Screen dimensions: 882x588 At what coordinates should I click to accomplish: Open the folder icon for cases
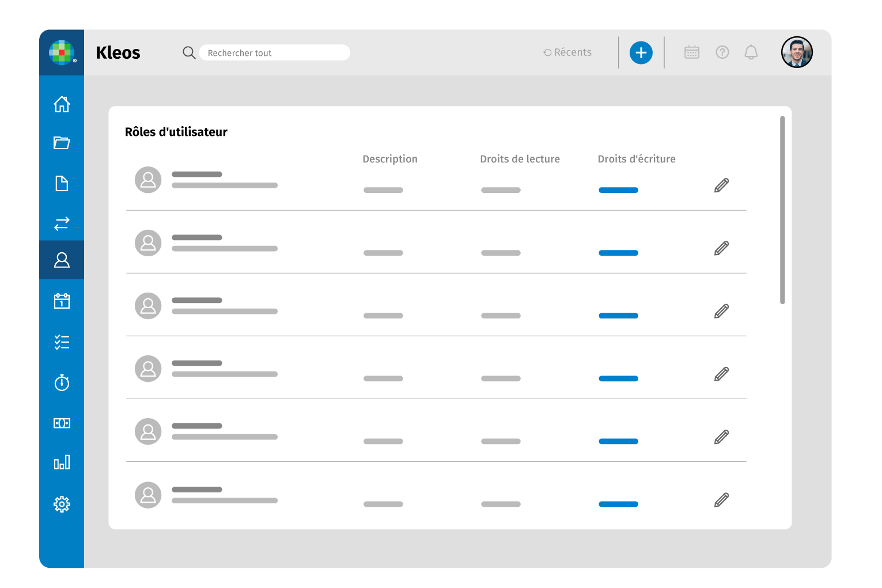coord(62,143)
